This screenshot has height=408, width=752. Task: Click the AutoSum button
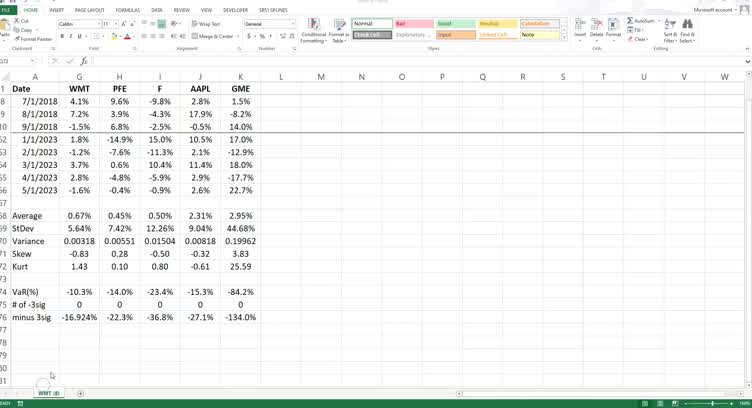pos(640,21)
